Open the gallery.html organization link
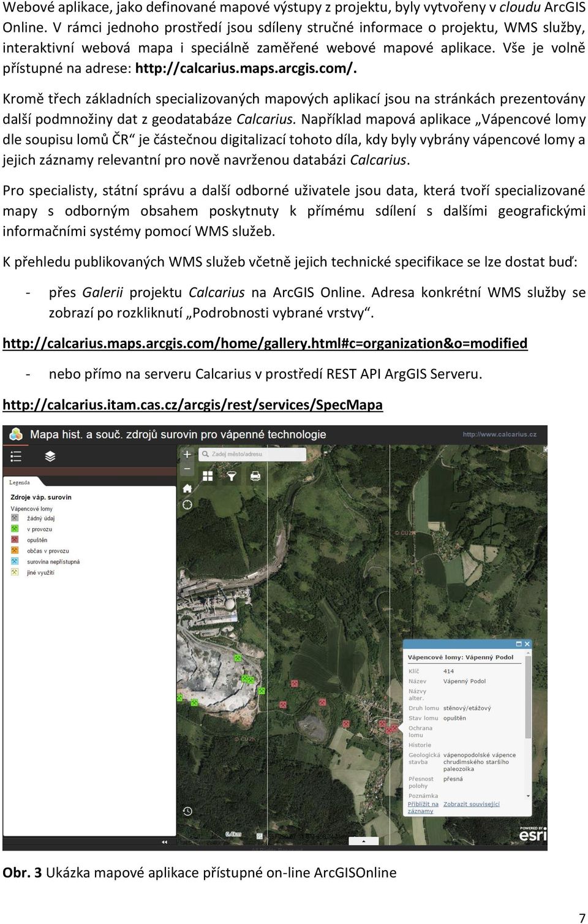The width and height of the screenshot is (588, 924). (265, 343)
